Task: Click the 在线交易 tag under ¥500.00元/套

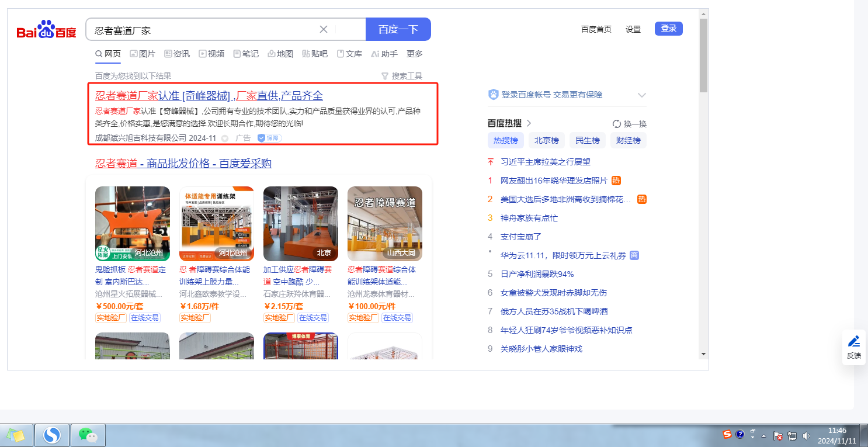Action: tap(144, 318)
